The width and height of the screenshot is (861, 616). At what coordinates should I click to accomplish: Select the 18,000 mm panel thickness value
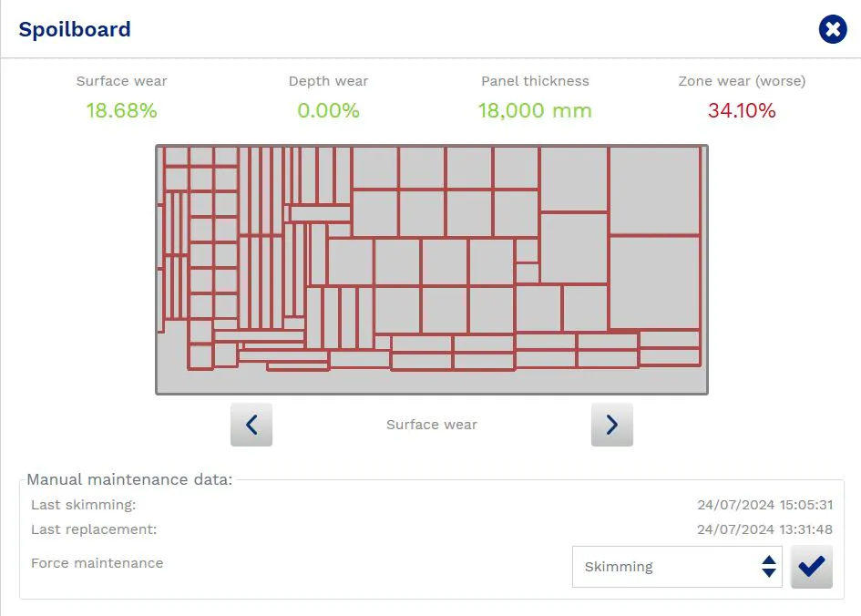coord(535,111)
